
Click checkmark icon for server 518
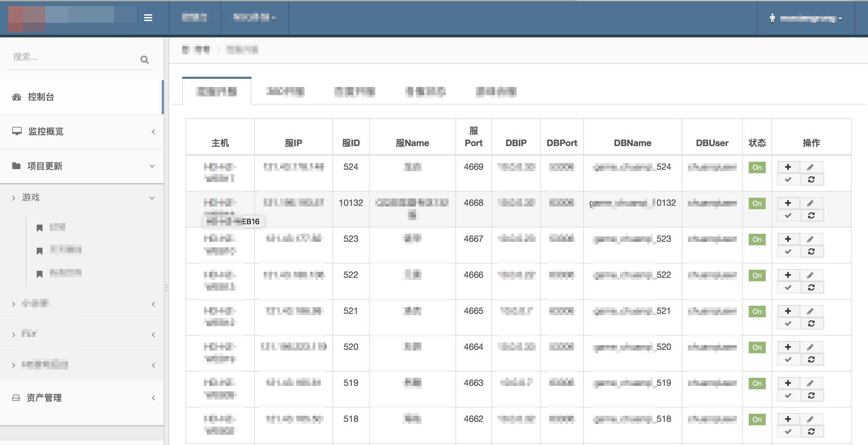tap(788, 431)
